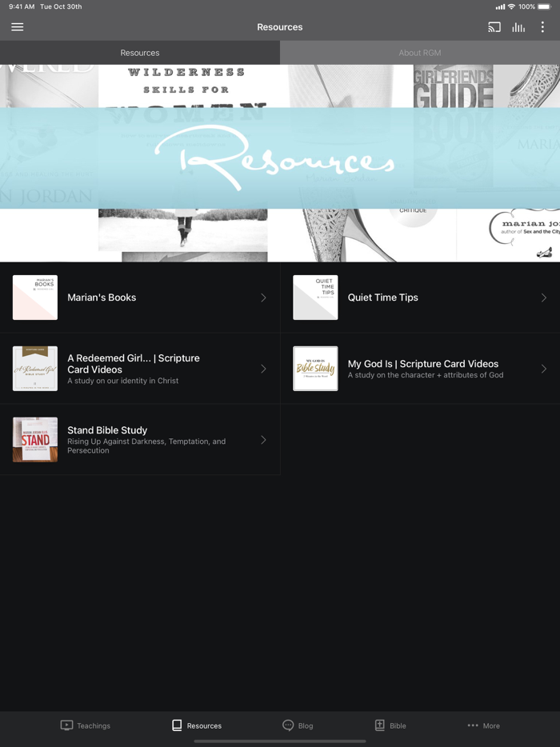Expand Marian's Books chevron

click(x=263, y=298)
